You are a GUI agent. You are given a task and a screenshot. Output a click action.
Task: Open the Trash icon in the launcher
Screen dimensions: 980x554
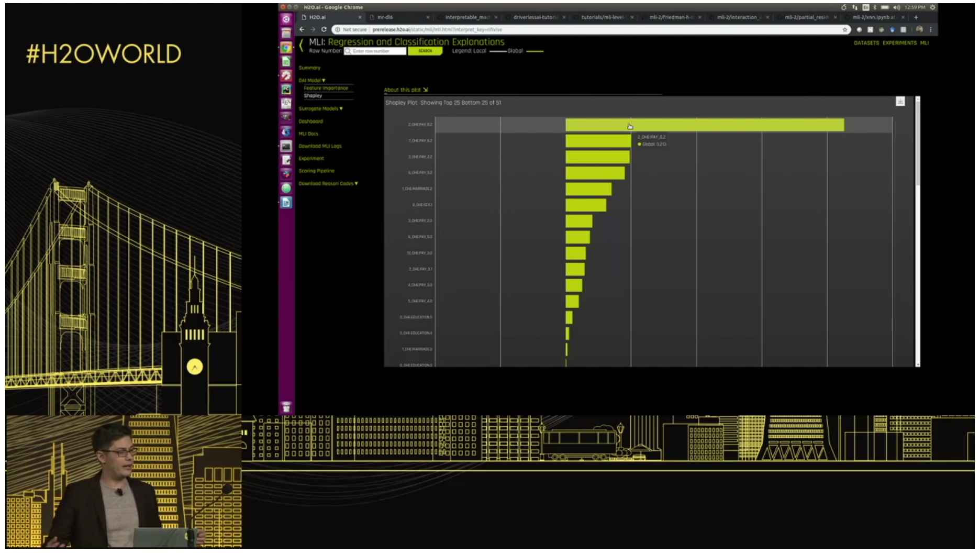(x=286, y=407)
